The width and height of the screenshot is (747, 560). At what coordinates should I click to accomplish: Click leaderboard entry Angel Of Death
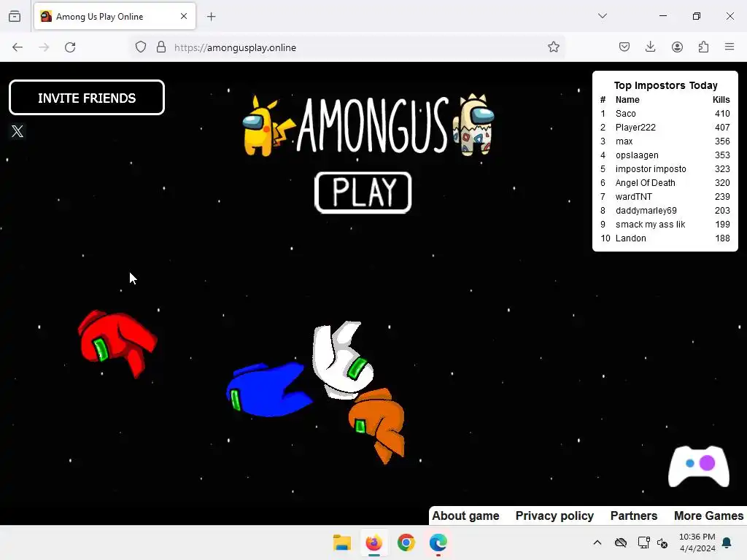point(645,182)
